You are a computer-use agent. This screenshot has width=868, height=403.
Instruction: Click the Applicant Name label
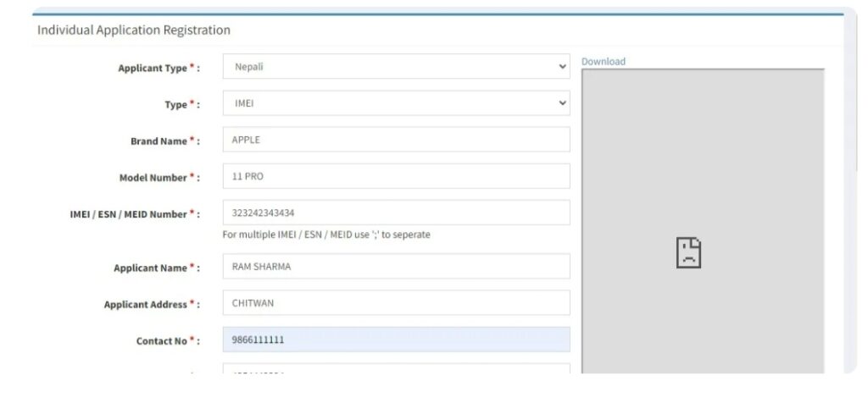[156, 268]
